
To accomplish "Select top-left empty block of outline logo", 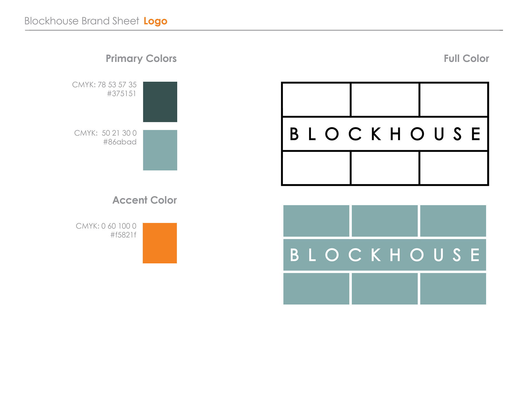I will [x=316, y=100].
